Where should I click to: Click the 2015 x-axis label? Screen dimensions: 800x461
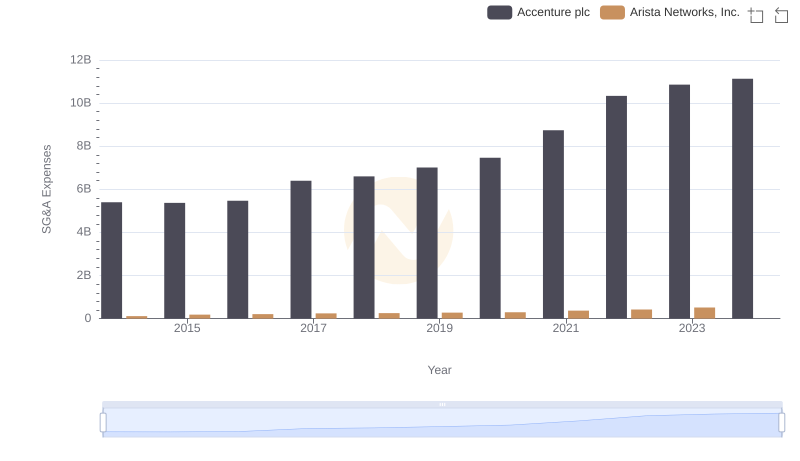(x=187, y=328)
